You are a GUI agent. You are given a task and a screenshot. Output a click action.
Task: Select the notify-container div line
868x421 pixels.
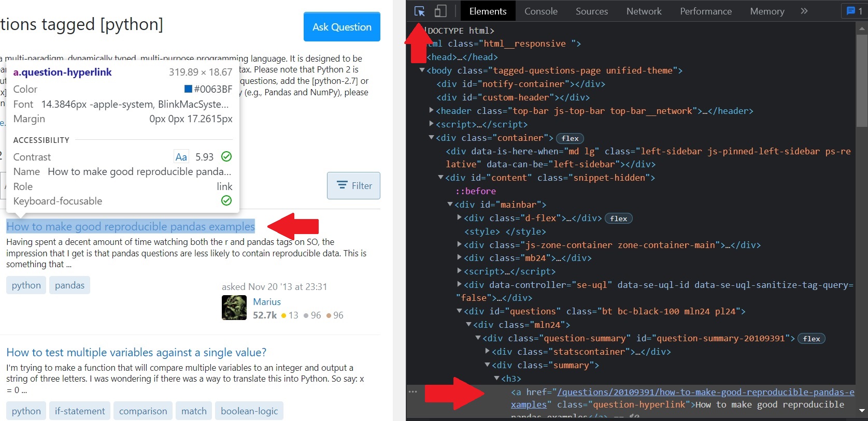tap(521, 83)
